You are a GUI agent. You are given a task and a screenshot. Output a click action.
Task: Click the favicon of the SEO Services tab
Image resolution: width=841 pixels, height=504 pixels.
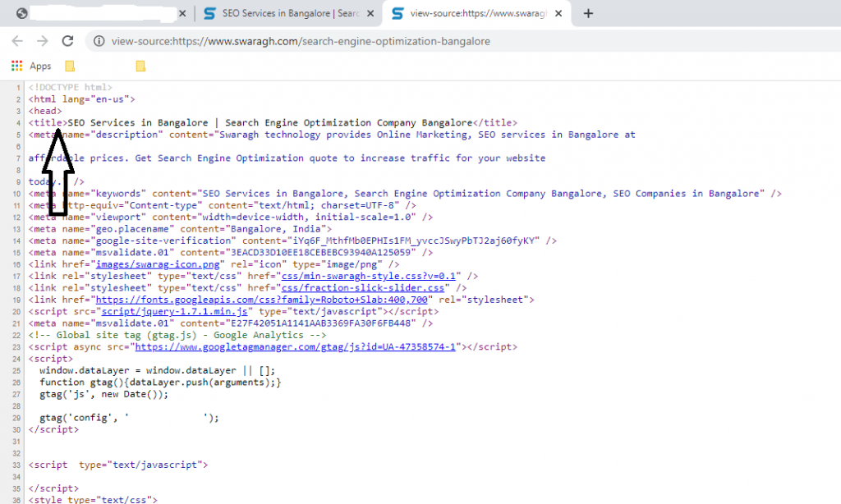[x=210, y=13]
